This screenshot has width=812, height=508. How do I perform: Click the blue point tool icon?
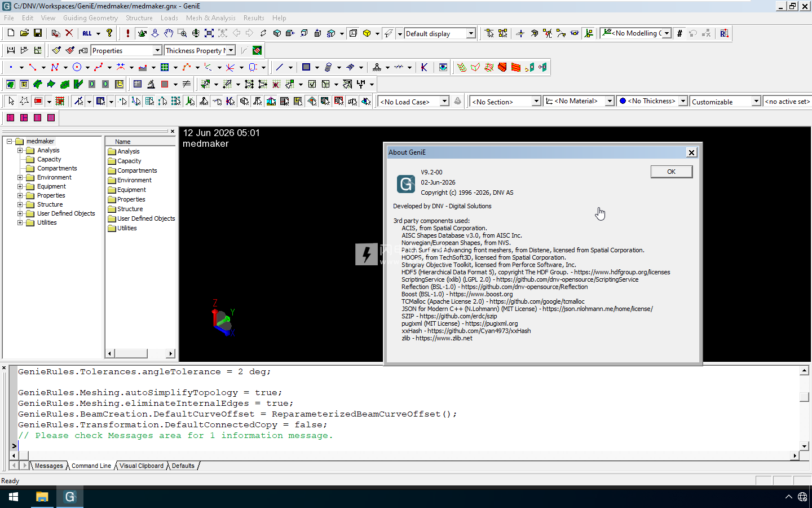point(11,67)
